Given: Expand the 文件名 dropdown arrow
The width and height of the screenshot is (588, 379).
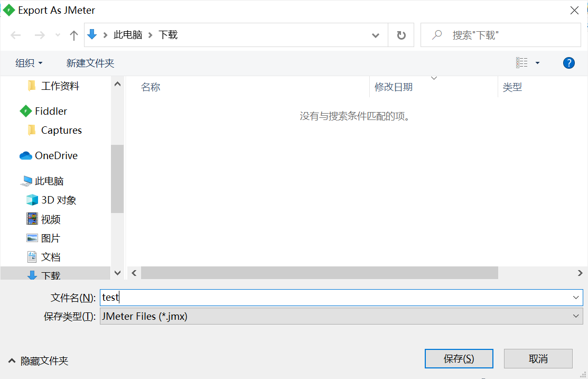Looking at the screenshot, I should tap(576, 297).
